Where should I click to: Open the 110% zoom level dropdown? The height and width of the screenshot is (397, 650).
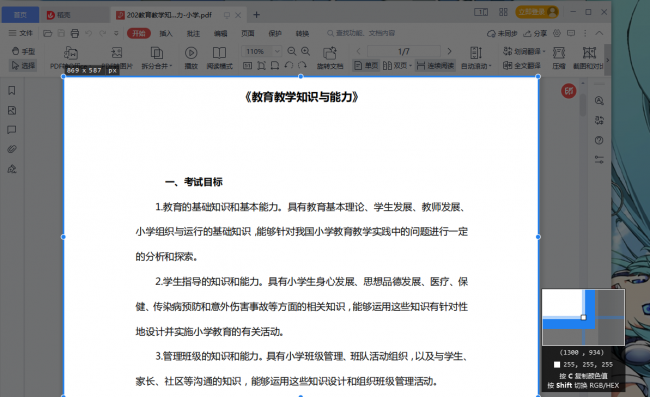[x=277, y=51]
